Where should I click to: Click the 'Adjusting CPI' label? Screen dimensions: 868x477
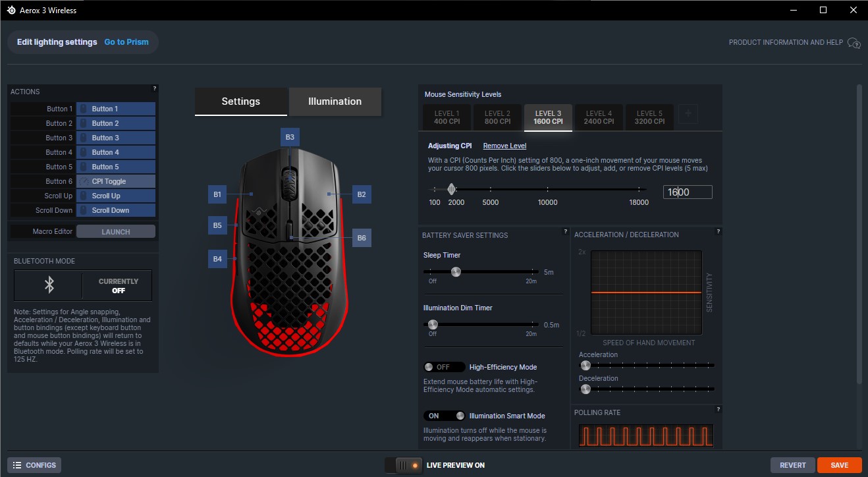450,146
